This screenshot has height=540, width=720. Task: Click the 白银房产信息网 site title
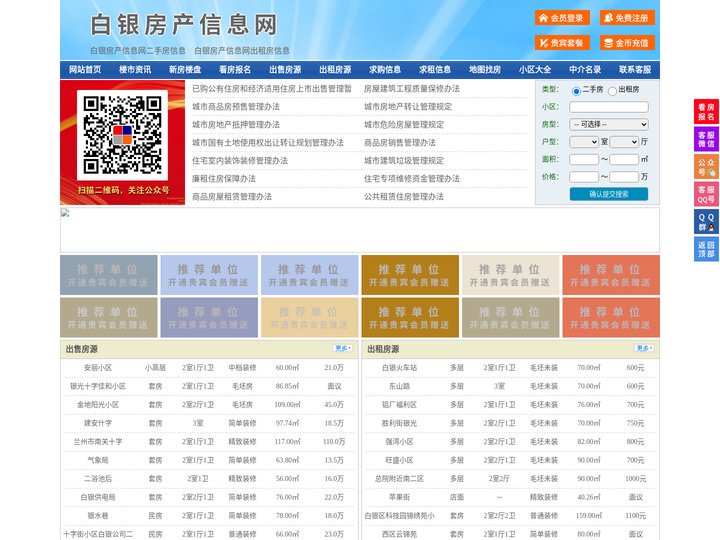click(184, 25)
